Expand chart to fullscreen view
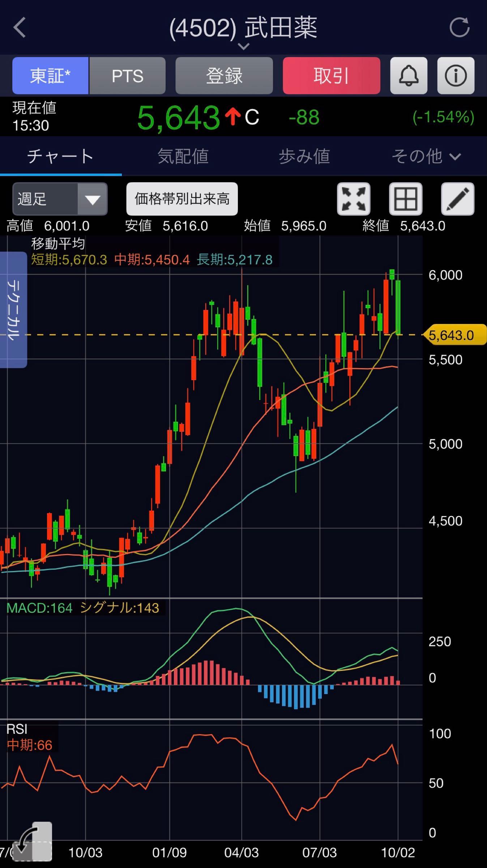487x868 pixels. pyautogui.click(x=354, y=199)
